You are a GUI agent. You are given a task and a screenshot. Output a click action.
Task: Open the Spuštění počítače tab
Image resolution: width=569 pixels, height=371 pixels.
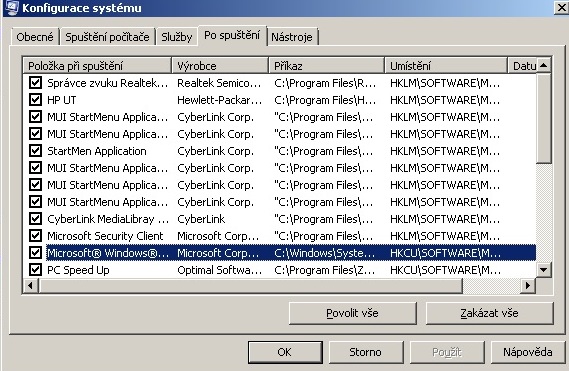click(x=107, y=37)
